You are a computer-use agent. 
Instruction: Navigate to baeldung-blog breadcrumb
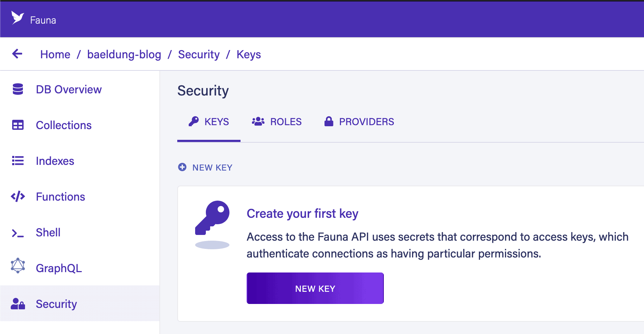coord(124,54)
